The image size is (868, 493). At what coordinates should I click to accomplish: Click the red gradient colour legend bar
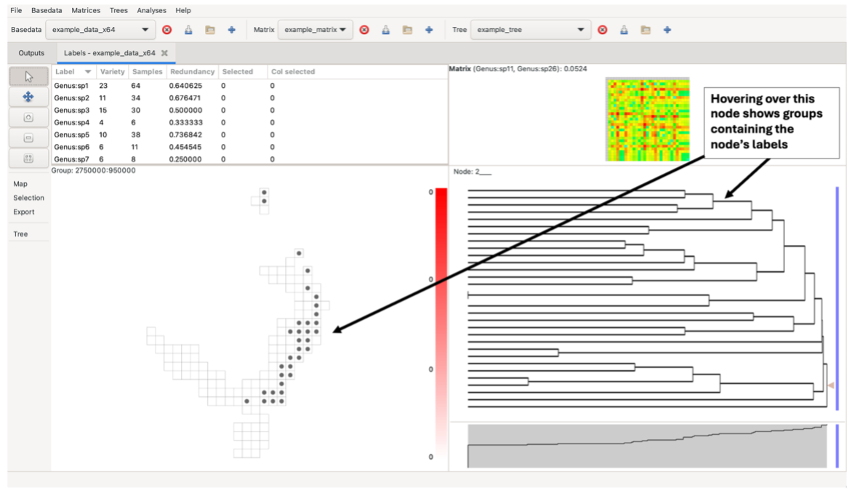(441, 320)
